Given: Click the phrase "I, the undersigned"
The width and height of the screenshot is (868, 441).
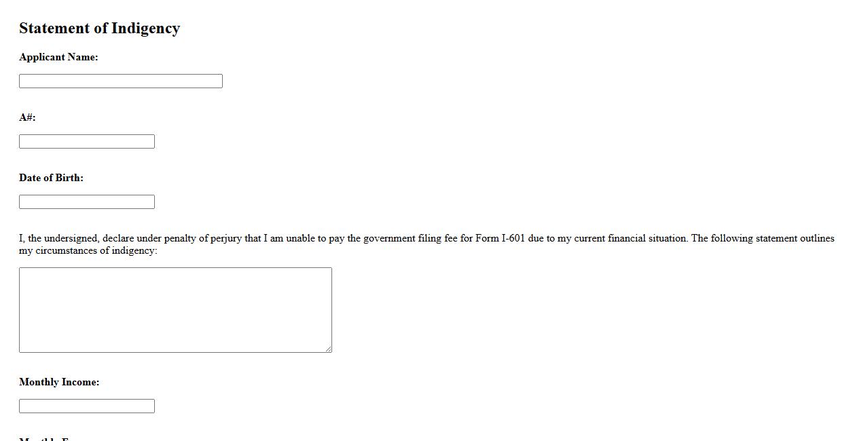Looking at the screenshot, I should (59, 239).
